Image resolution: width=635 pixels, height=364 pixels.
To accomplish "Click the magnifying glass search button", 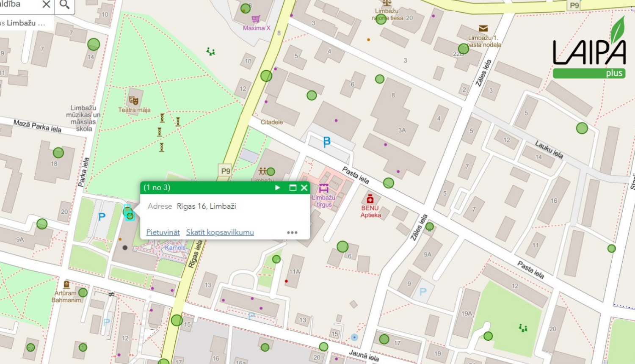I will 64,5.
